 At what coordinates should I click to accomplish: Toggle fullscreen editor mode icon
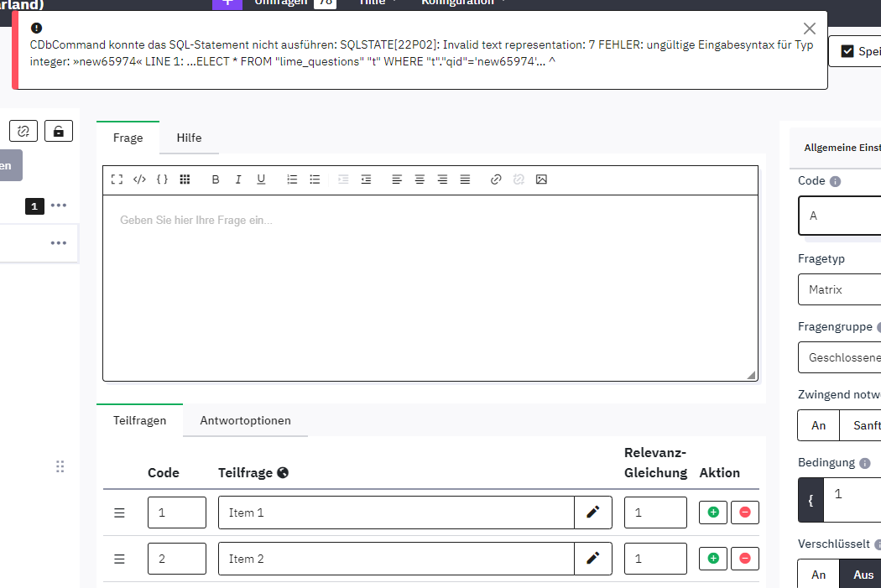point(117,180)
